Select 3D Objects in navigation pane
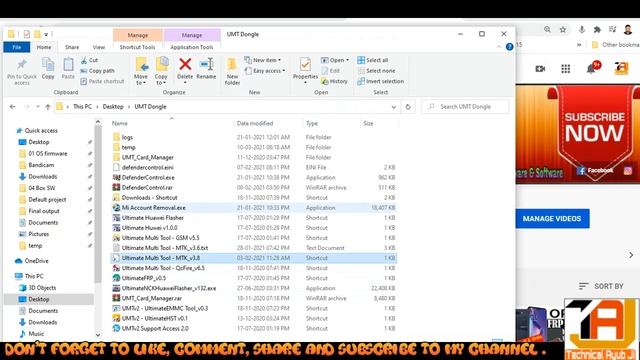 (x=42, y=288)
